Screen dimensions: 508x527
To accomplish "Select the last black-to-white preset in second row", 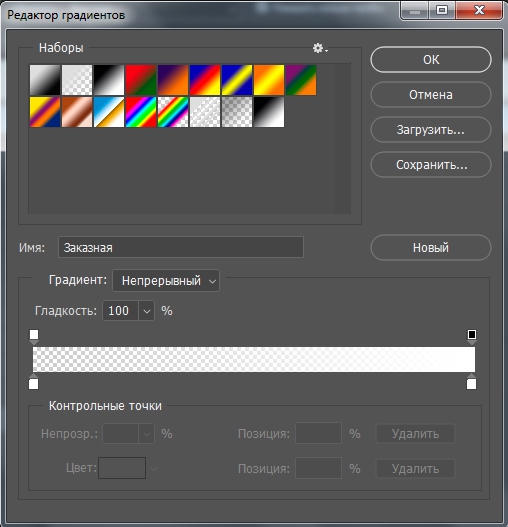I will point(269,112).
